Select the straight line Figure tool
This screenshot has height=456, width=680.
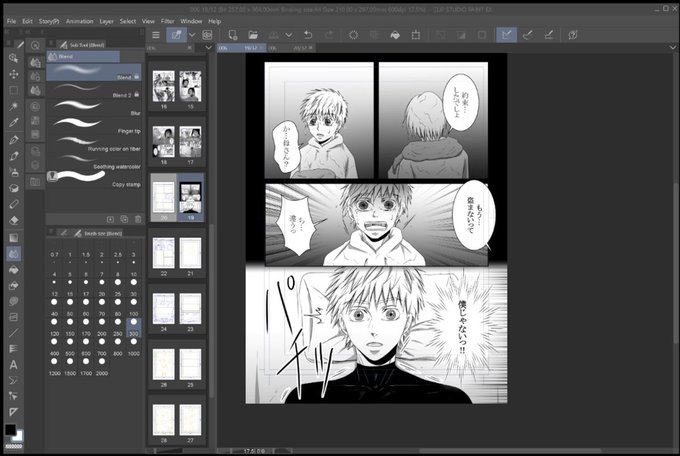pyautogui.click(x=13, y=333)
